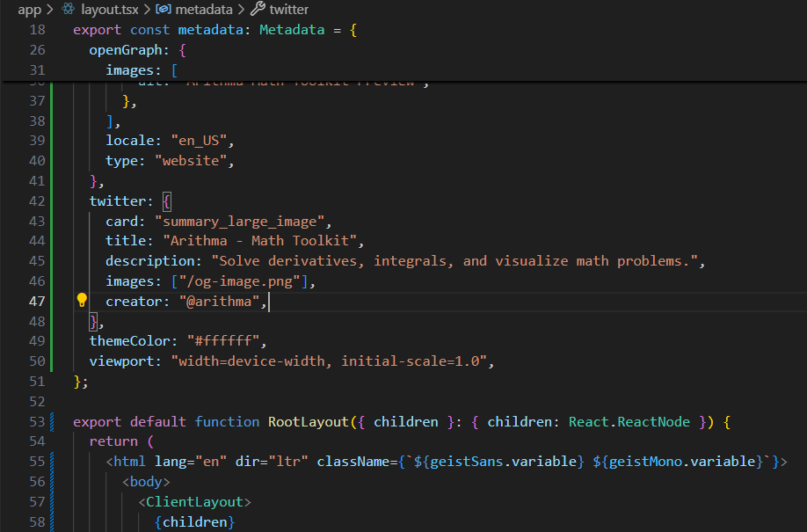
Task: Click the 'creator' property key on line 47
Action: (134, 302)
